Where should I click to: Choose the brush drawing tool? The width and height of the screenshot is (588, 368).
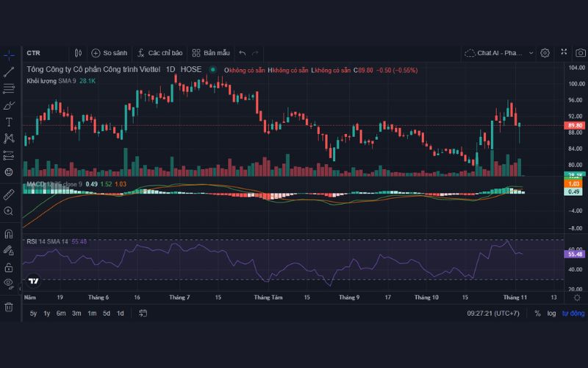[x=9, y=105]
